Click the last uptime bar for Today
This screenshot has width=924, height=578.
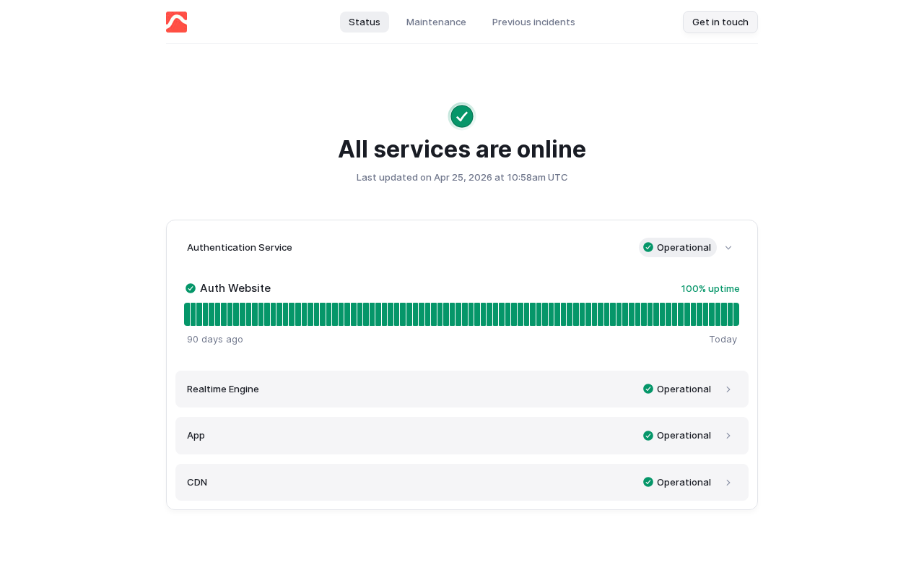[x=736, y=314]
